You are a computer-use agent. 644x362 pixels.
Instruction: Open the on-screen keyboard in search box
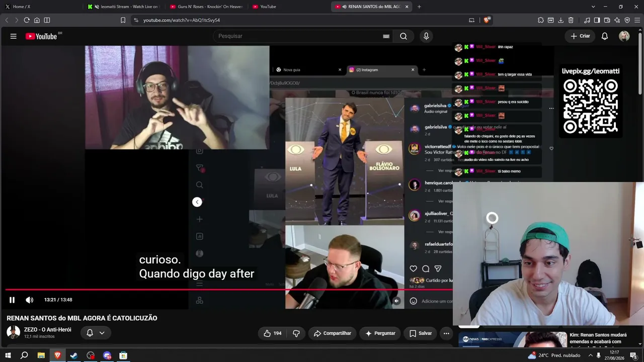pyautogui.click(x=386, y=36)
